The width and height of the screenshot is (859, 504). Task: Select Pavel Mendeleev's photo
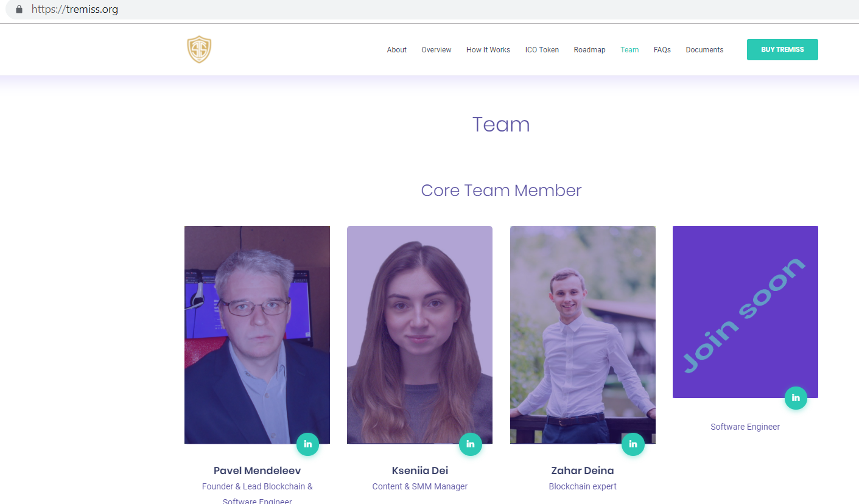257,335
